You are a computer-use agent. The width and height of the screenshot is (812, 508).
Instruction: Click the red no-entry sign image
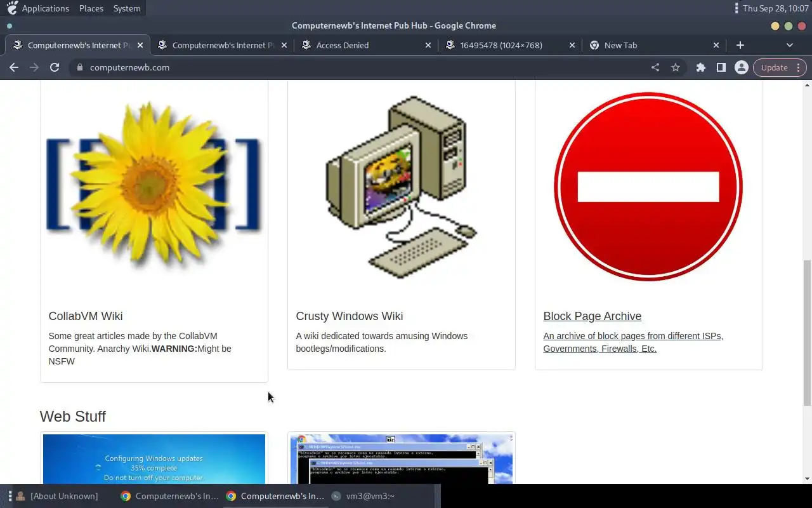pos(648,187)
